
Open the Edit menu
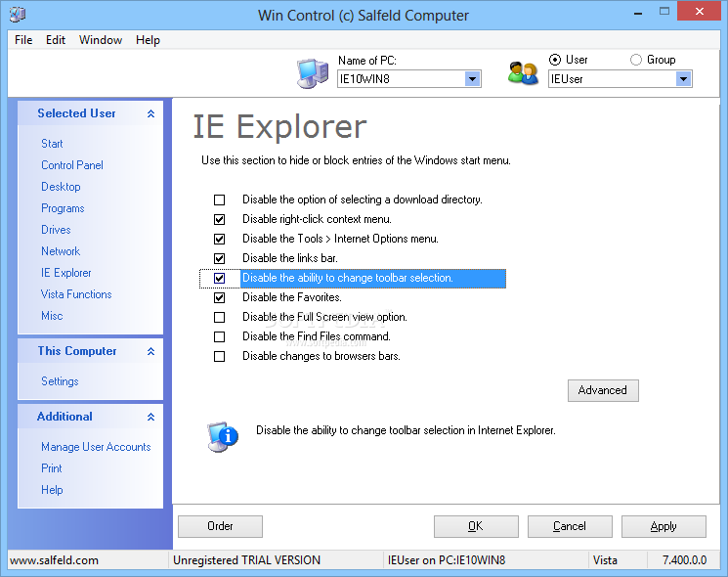pos(56,40)
